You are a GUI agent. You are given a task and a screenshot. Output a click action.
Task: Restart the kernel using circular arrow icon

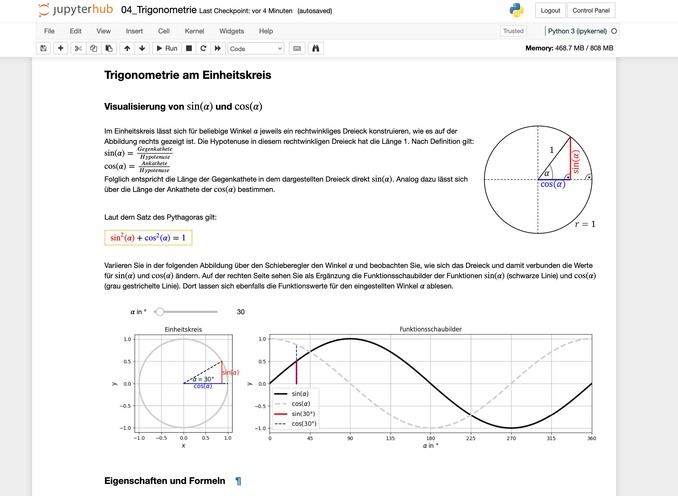tap(203, 48)
